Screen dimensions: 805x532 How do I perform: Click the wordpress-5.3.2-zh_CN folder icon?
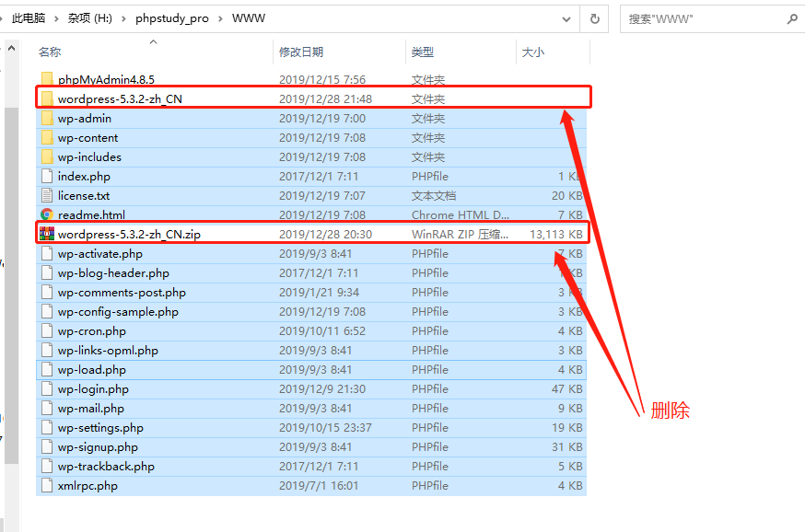coord(47,98)
